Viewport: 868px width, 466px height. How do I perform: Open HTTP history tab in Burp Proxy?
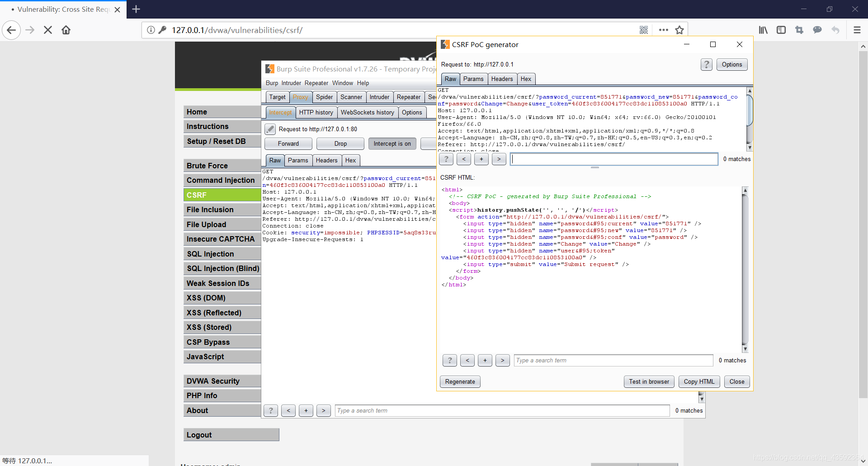[316, 113]
